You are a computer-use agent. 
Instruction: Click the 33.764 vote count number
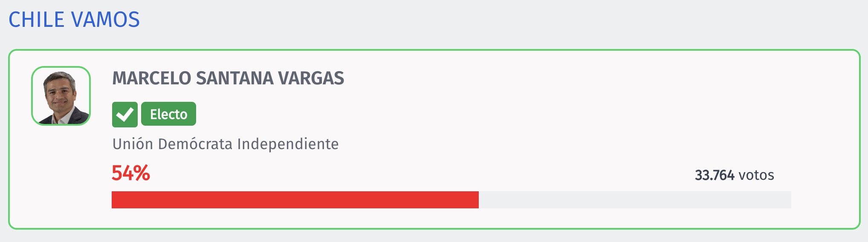coord(715,175)
